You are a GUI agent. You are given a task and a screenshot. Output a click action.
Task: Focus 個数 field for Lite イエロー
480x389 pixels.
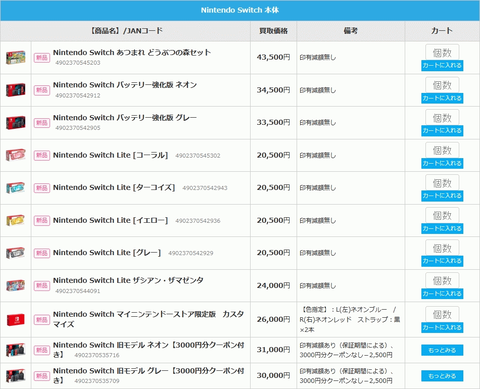[x=442, y=215]
